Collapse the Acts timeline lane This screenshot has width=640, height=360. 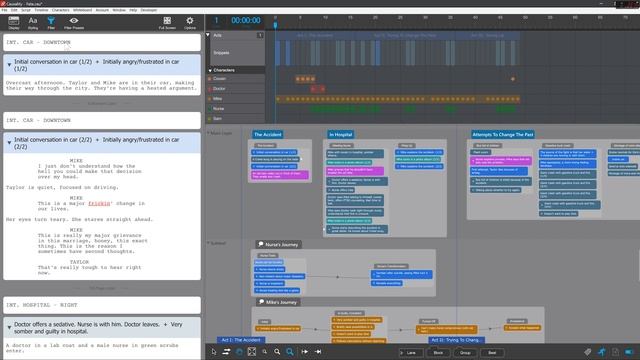[208, 35]
